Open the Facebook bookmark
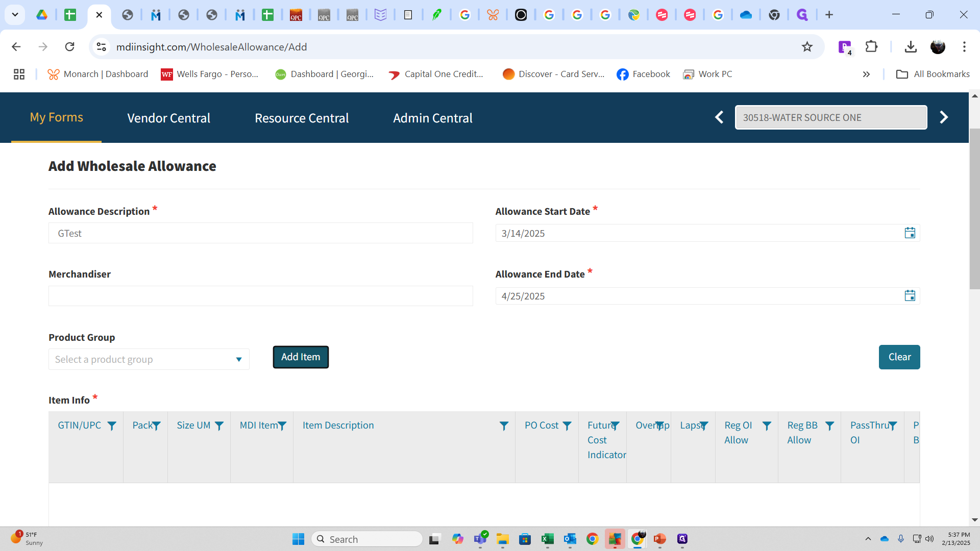980x551 pixels. pyautogui.click(x=643, y=74)
